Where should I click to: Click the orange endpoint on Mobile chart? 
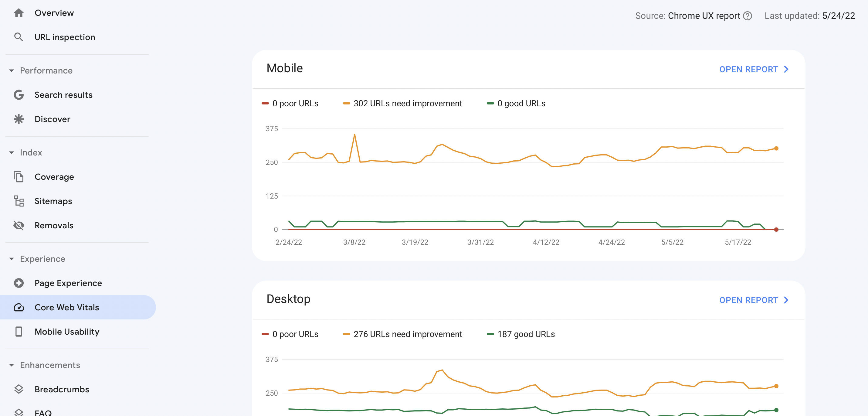pos(776,148)
